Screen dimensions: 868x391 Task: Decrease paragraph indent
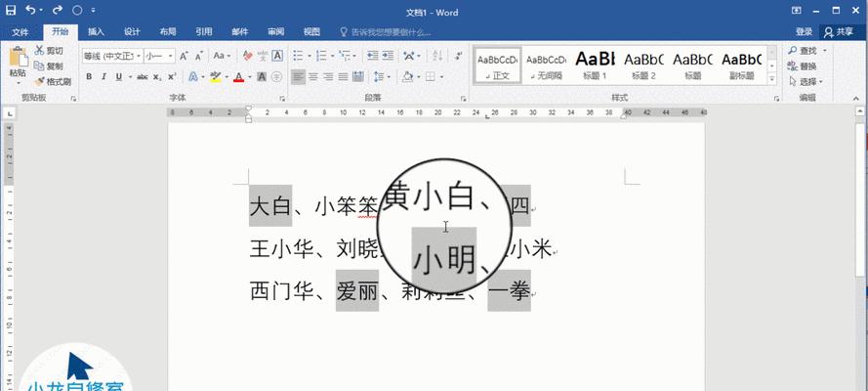pyautogui.click(x=373, y=56)
